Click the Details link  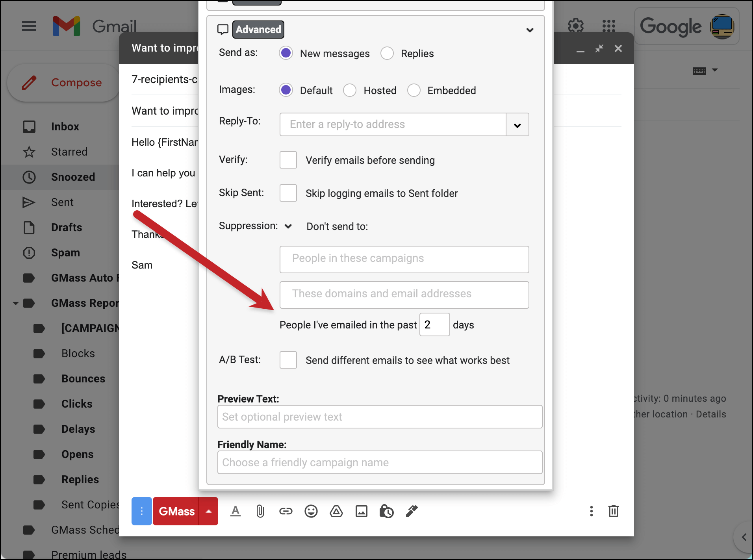[711, 414]
